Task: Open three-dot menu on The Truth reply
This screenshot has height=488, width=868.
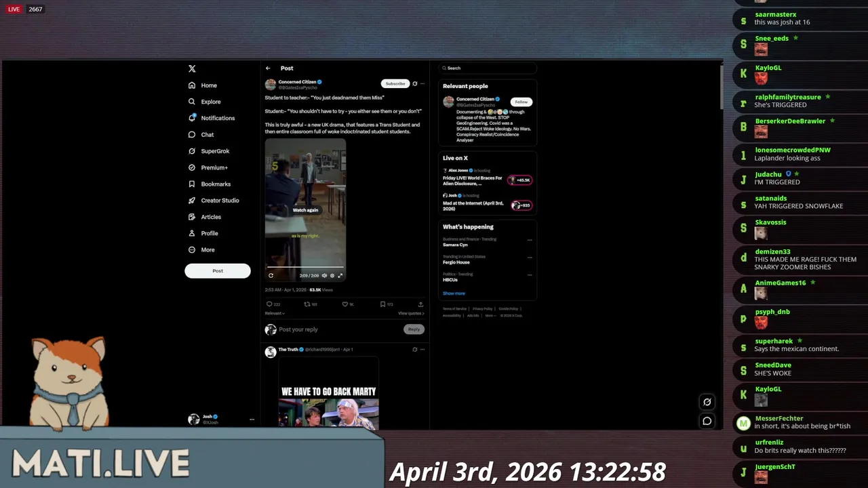Action: coord(422,350)
